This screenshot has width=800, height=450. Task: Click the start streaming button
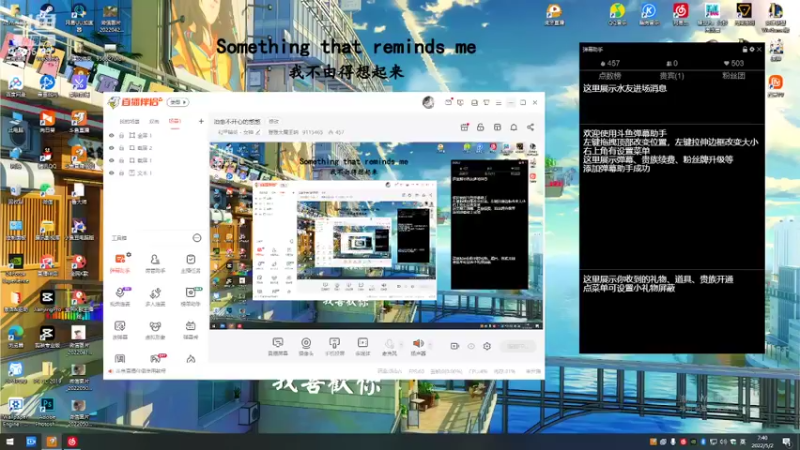click(x=517, y=346)
